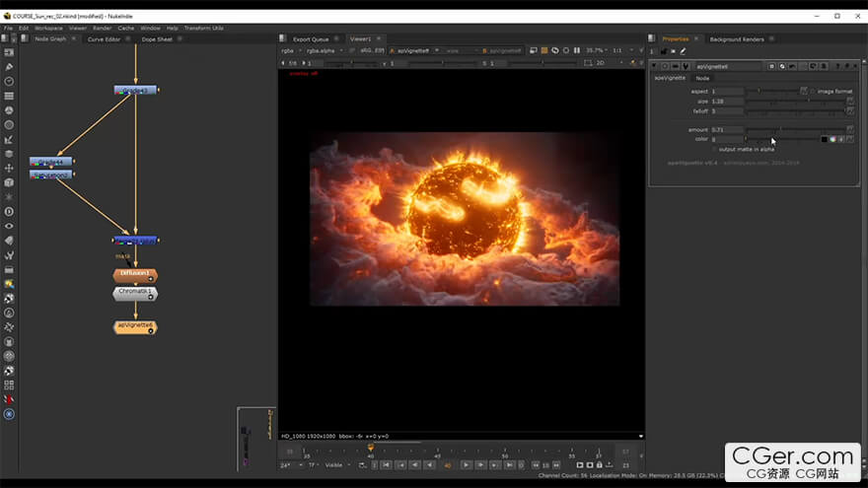Enable output matte in alpha checkbox
This screenshot has height=488, width=868.
[x=714, y=149]
